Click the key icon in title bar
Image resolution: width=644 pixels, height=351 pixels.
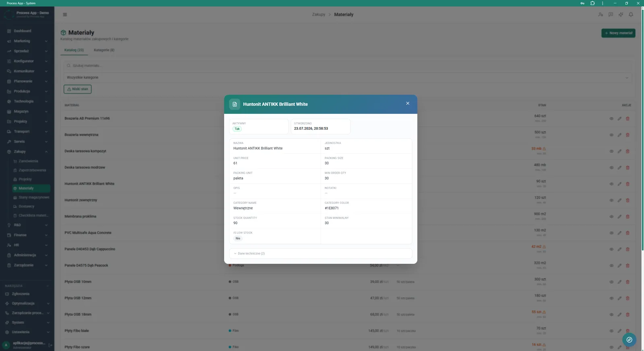(582, 3)
